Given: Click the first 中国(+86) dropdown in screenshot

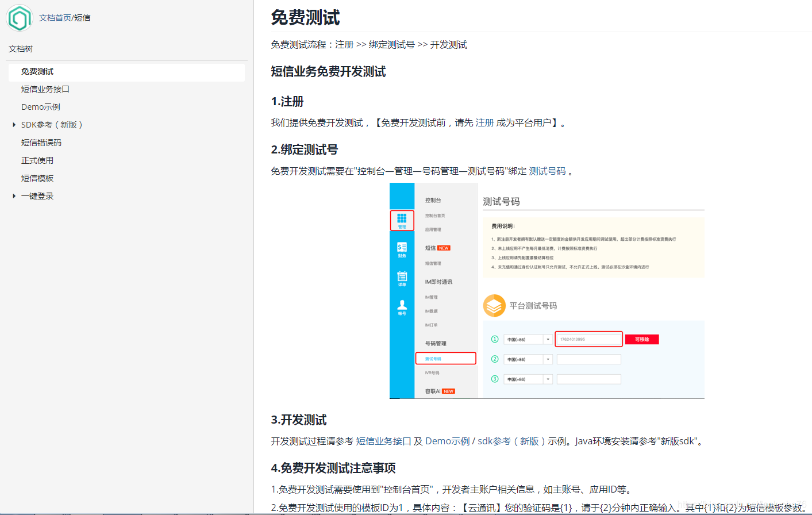Looking at the screenshot, I should tap(528, 340).
